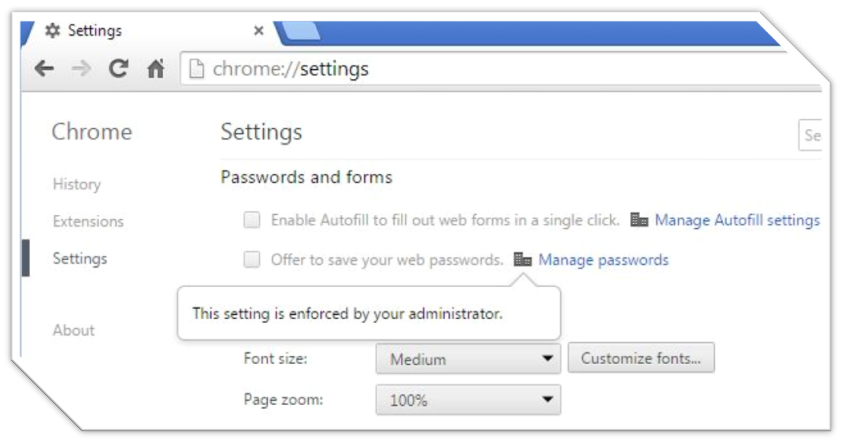Click the forward navigation arrow

(82, 69)
